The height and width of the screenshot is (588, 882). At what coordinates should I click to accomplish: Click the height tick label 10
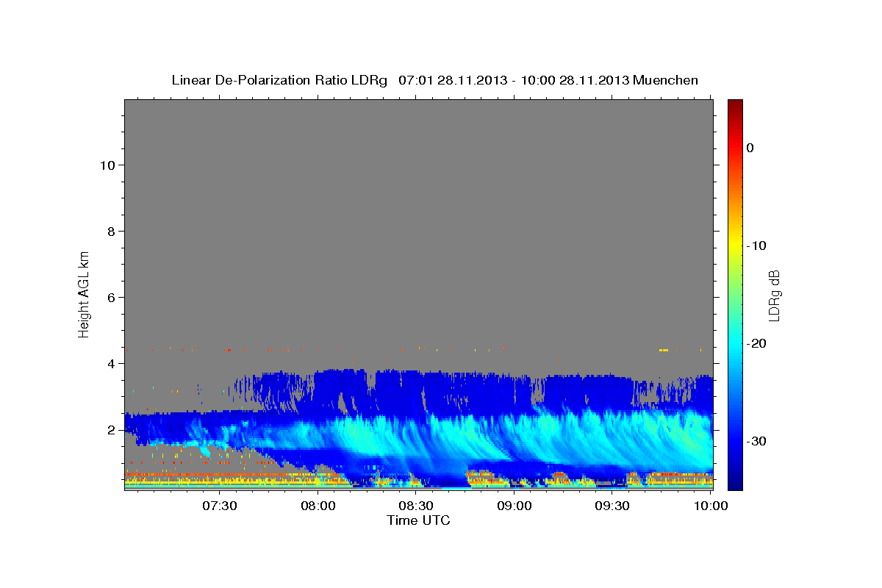click(x=107, y=165)
